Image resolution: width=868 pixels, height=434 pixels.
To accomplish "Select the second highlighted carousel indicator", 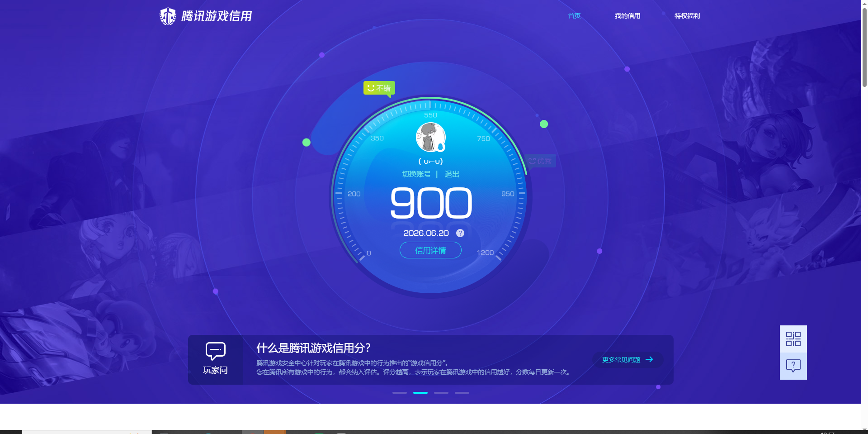I will [x=420, y=393].
